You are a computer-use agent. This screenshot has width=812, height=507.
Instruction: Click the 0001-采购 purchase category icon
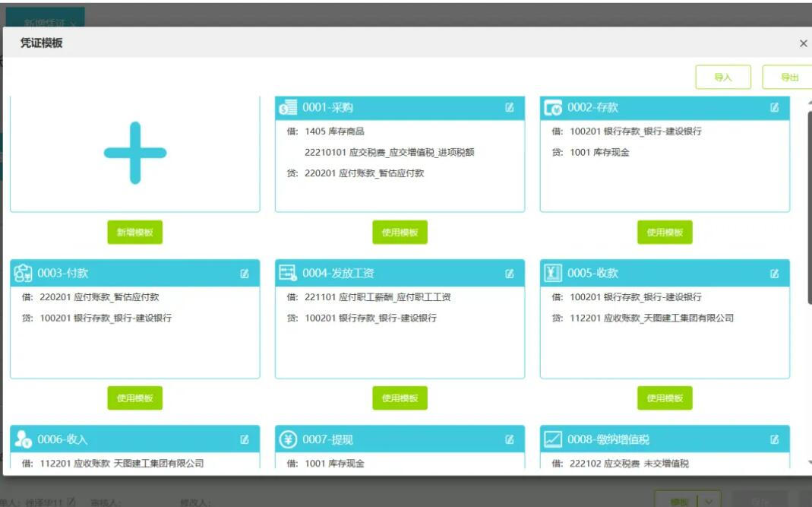click(x=288, y=107)
